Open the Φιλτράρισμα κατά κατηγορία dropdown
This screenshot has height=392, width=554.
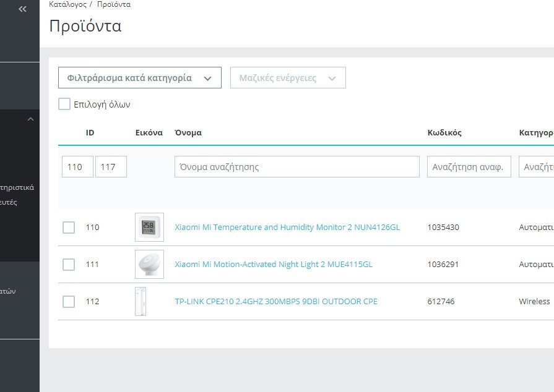139,78
